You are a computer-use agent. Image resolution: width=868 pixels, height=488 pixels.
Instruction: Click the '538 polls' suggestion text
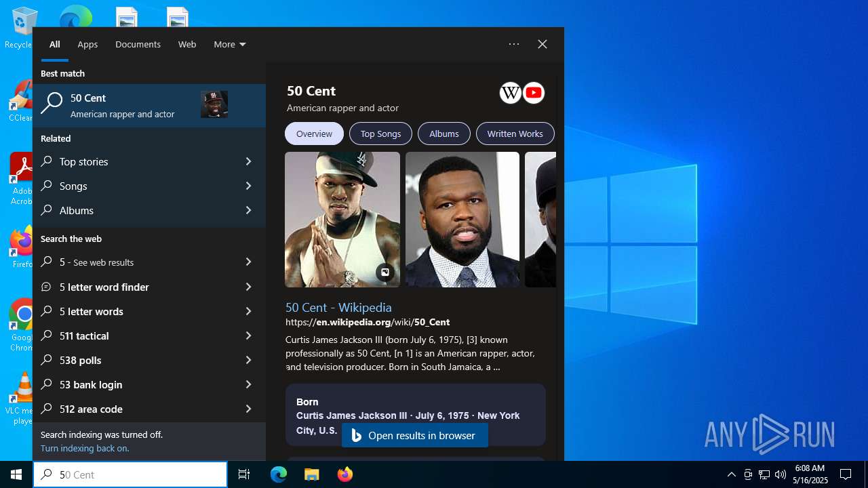click(80, 360)
